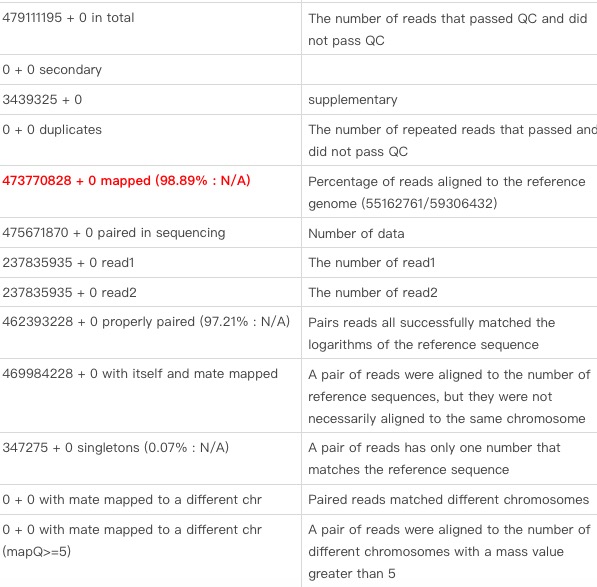Image resolution: width=597 pixels, height=587 pixels.
Task: Click the 'Percentage of reads aligned' description
Action: 447,192
